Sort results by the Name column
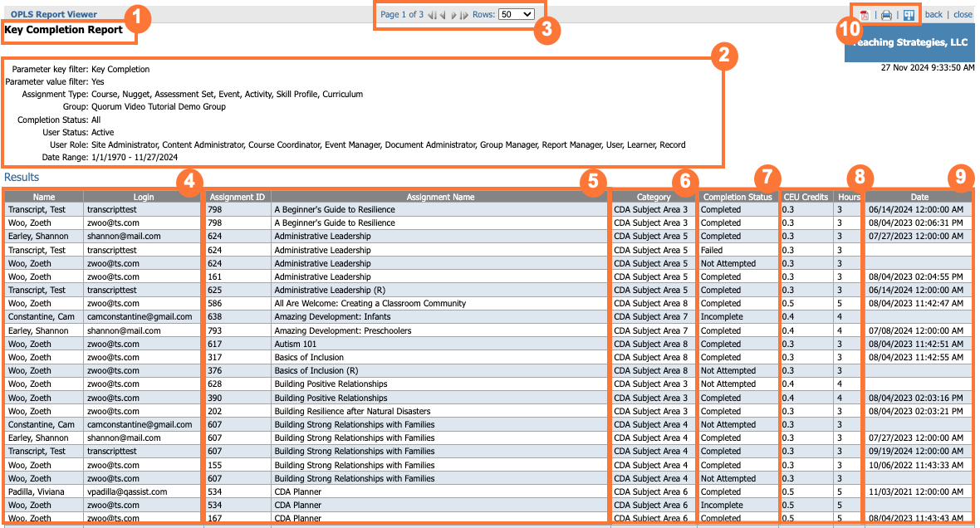Image resolution: width=980 pixels, height=528 pixels. (43, 197)
